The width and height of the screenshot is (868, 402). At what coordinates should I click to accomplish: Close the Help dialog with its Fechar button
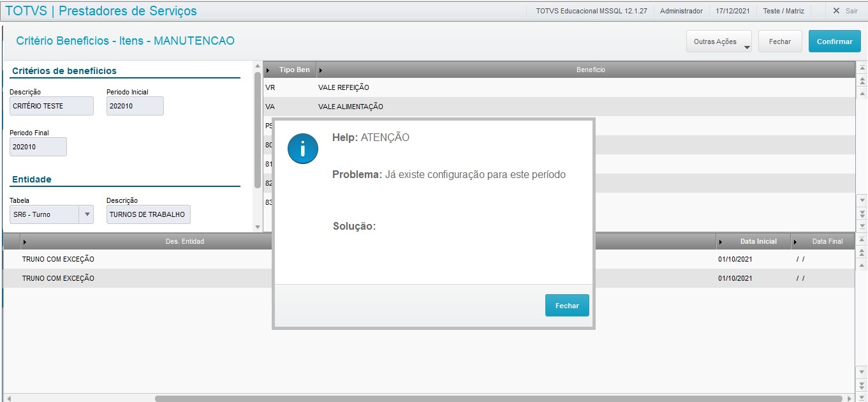click(567, 305)
